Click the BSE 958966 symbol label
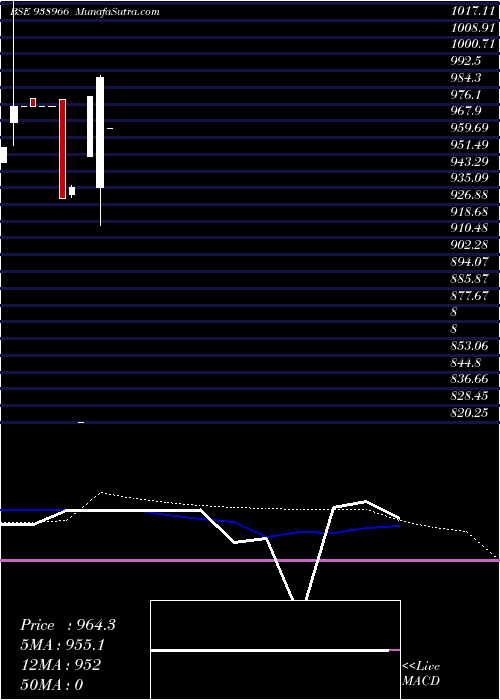The width and height of the screenshot is (500, 700). tap(39, 12)
